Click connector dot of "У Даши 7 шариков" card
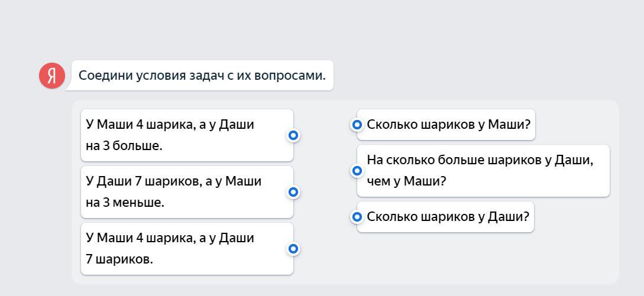The image size is (644, 296). tap(293, 192)
